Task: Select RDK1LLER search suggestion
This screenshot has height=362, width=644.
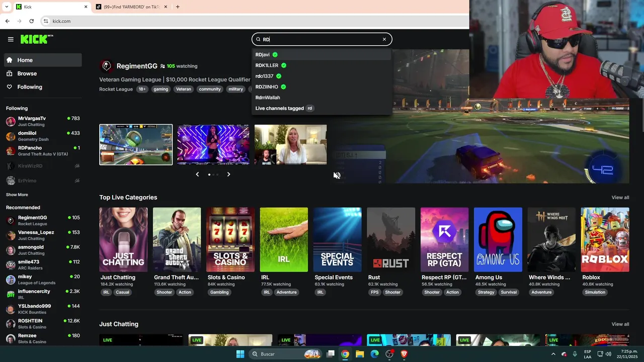Action: coord(321,65)
